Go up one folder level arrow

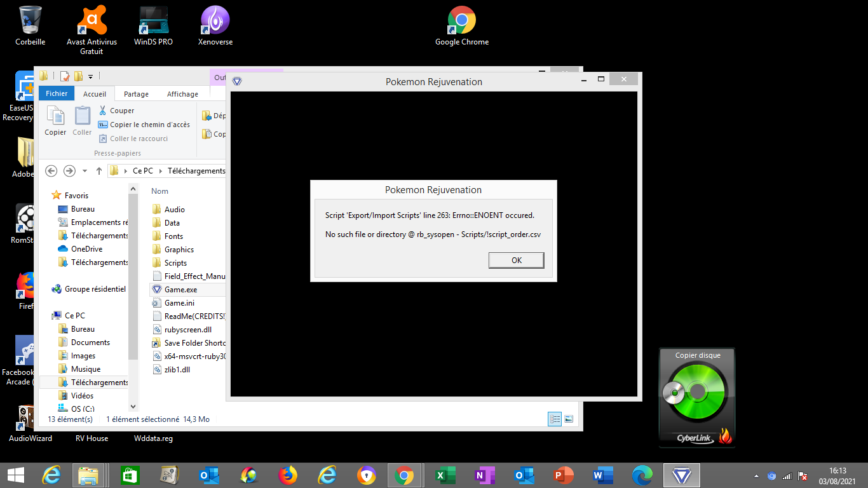(99, 171)
